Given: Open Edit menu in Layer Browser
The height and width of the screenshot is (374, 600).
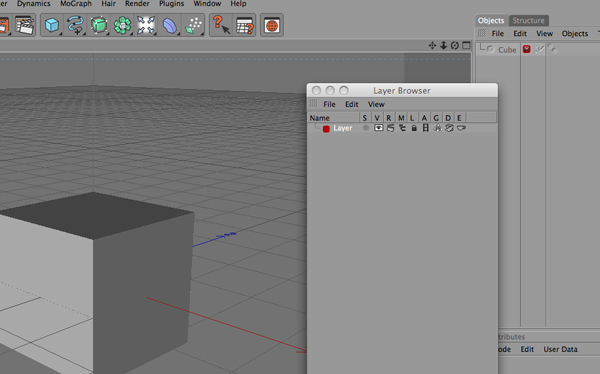Looking at the screenshot, I should (x=352, y=104).
